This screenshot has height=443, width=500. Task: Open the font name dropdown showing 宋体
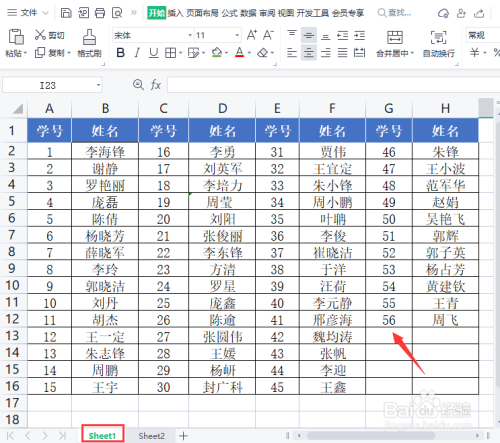coord(190,35)
